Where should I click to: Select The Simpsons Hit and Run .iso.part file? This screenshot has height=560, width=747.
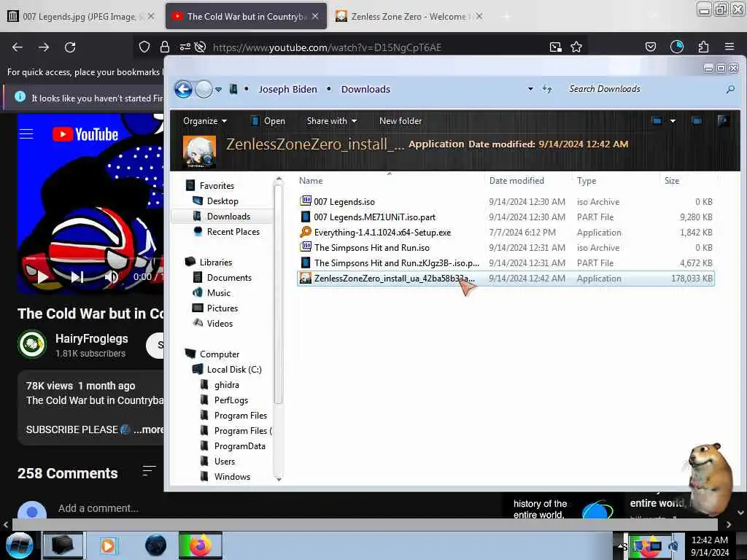pyautogui.click(x=506, y=262)
